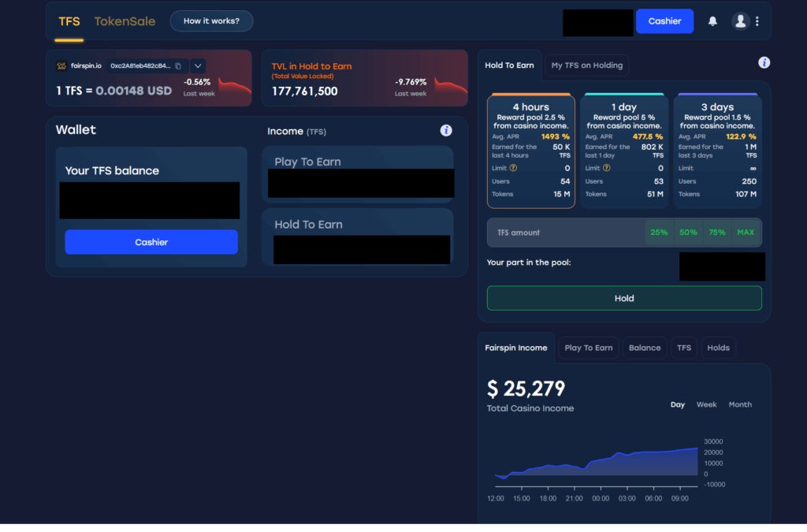Open the Income info icon
This screenshot has width=807, height=532.
(x=446, y=131)
